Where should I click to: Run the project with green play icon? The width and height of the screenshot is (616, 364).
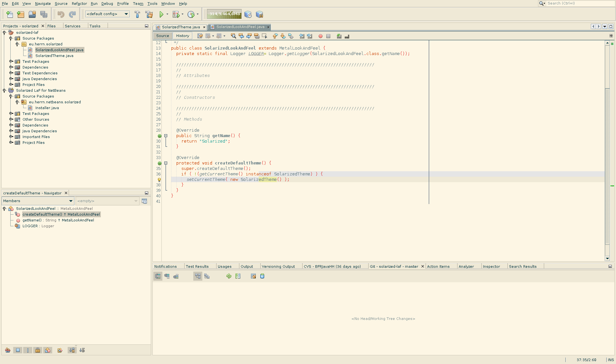161,14
